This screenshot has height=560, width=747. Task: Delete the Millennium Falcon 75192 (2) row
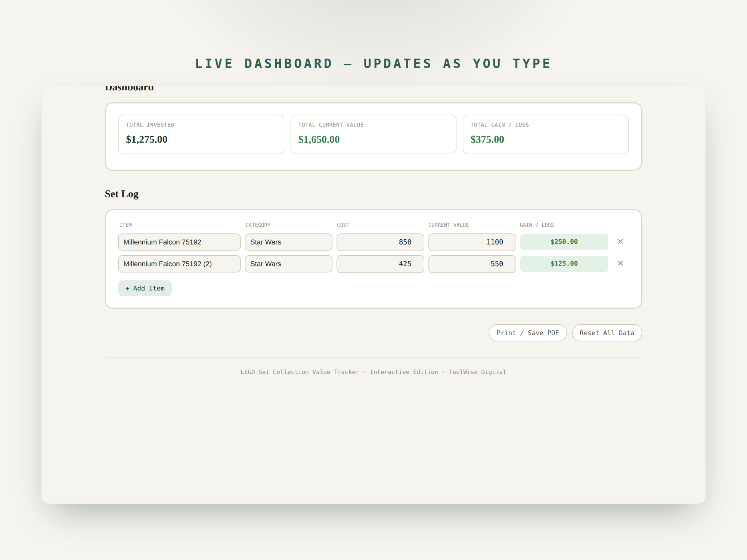click(x=620, y=263)
